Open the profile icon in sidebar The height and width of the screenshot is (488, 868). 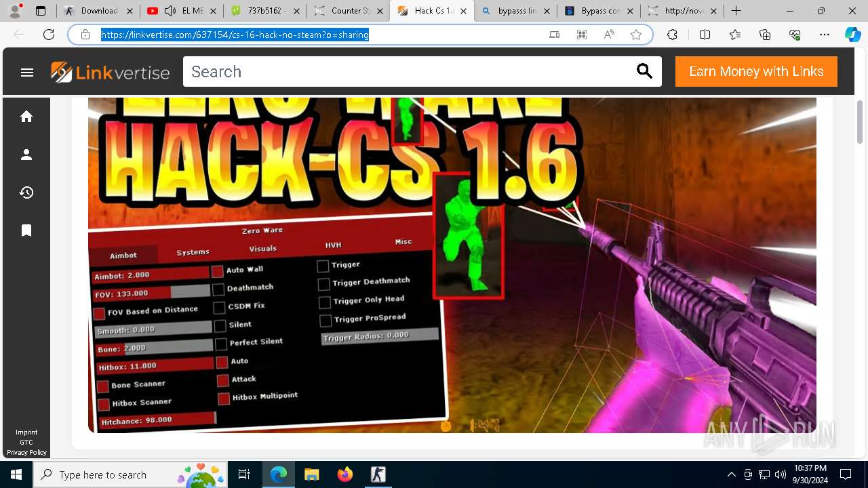pos(26,155)
